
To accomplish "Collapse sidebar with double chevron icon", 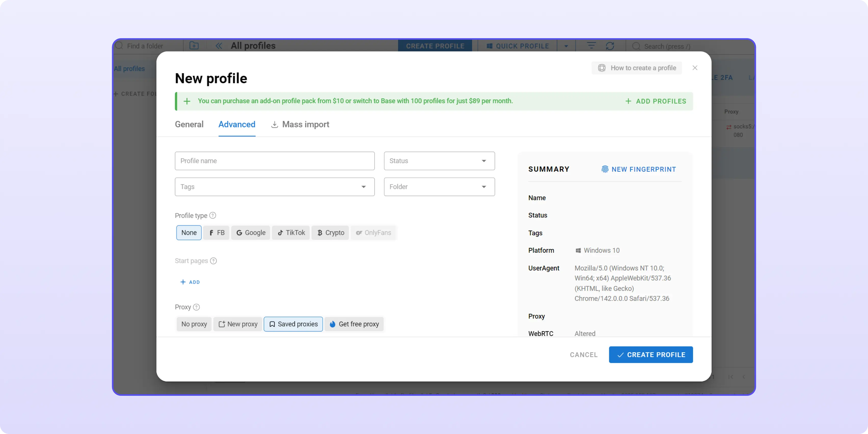I will click(x=219, y=46).
